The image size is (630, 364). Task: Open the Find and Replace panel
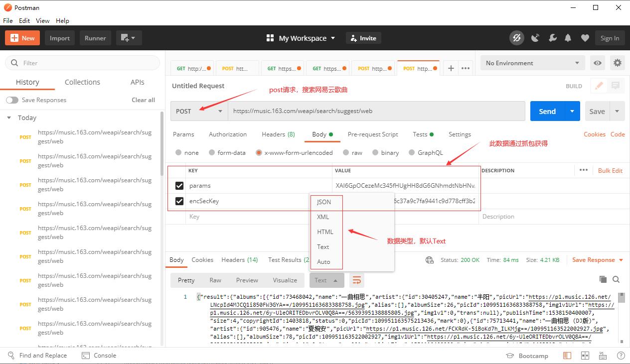(37, 355)
